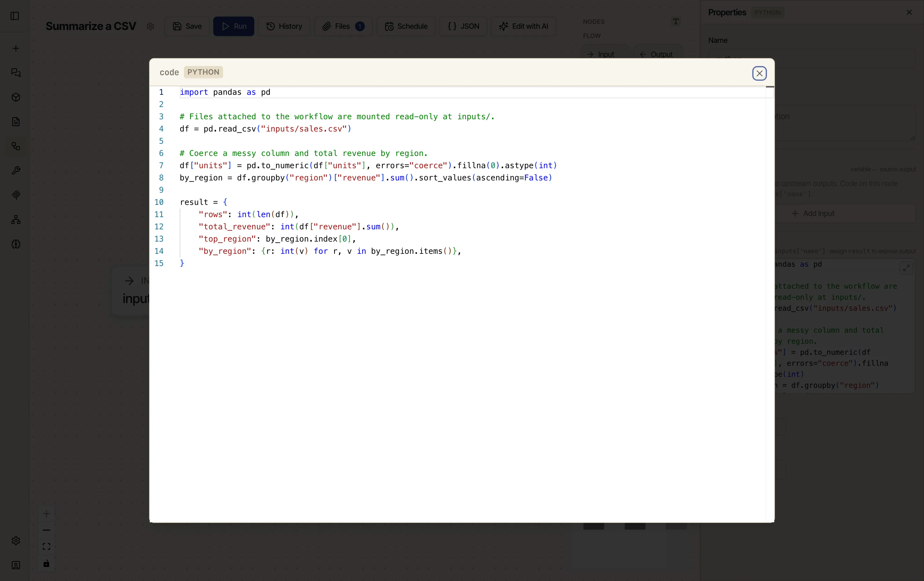Screen dimensions: 924x581
Task: Open the JSON view
Action: click(463, 26)
